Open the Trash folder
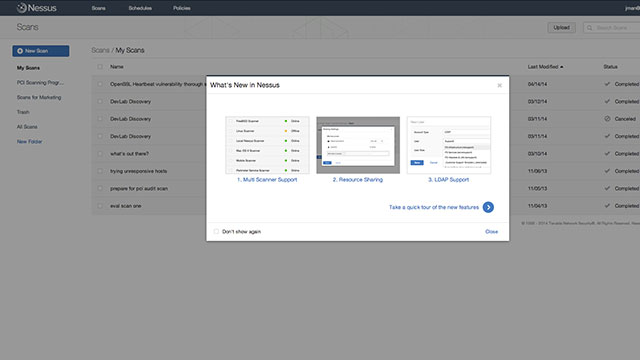640x360 pixels. (x=23, y=112)
